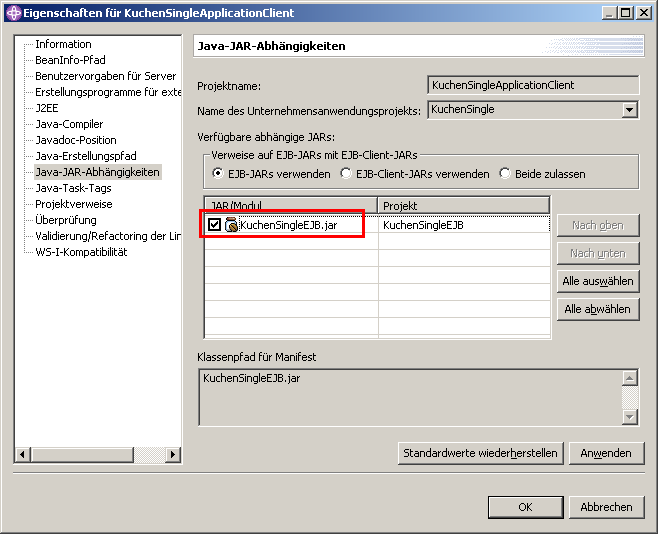
Task: Open the Unternehmensanwendungsprojekt dropdown
Action: (629, 110)
